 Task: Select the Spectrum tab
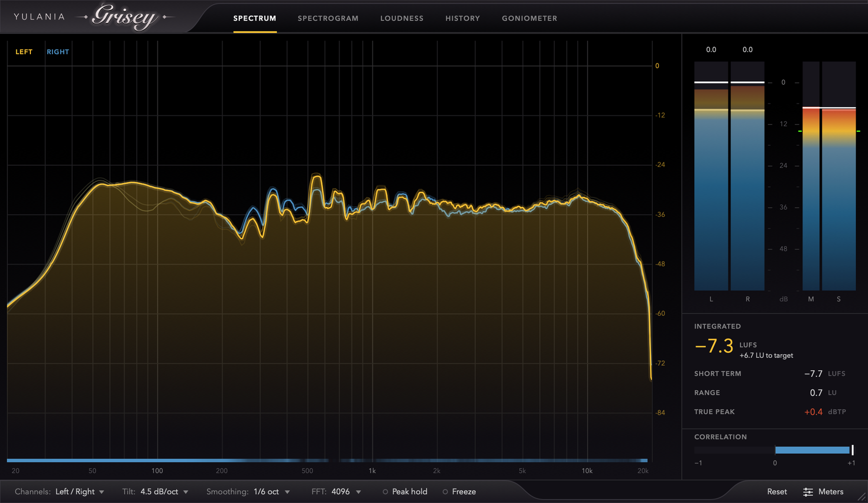[x=254, y=18]
